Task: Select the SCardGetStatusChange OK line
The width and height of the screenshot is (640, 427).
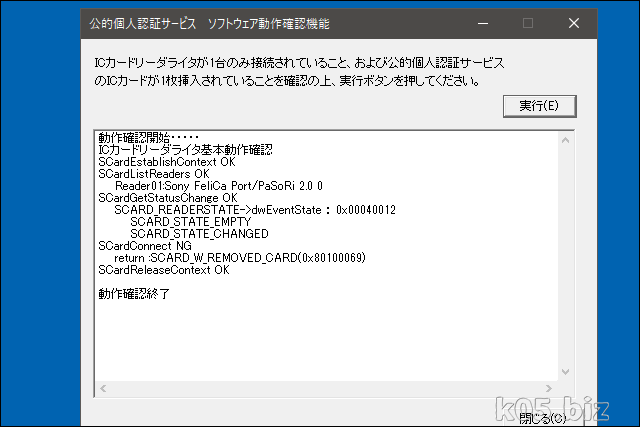Action: 168,198
